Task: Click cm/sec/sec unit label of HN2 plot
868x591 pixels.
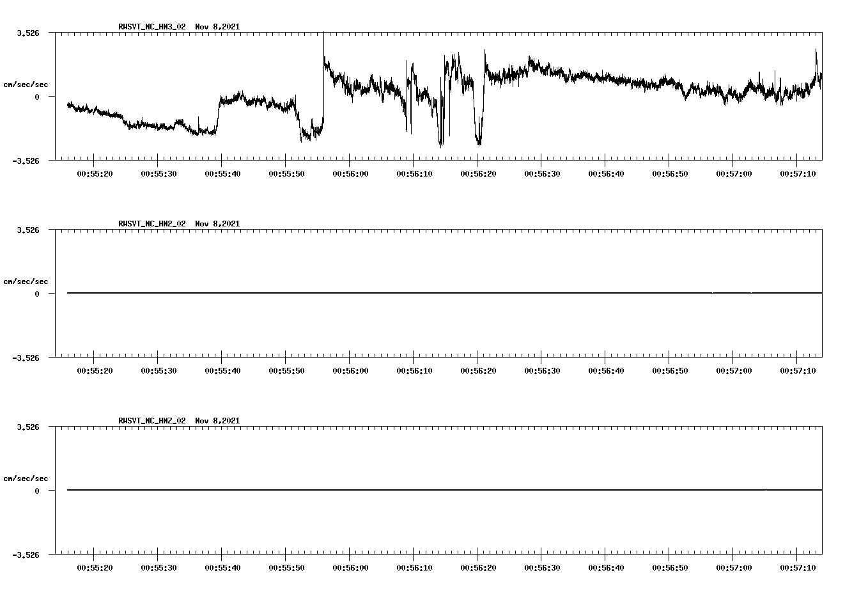Action: coord(26,281)
